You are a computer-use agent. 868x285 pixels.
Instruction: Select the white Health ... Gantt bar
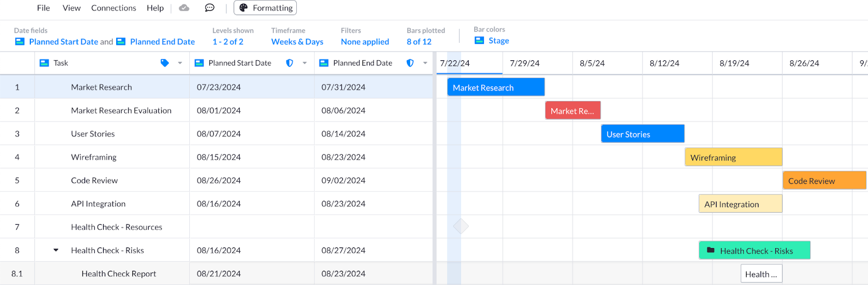761,274
